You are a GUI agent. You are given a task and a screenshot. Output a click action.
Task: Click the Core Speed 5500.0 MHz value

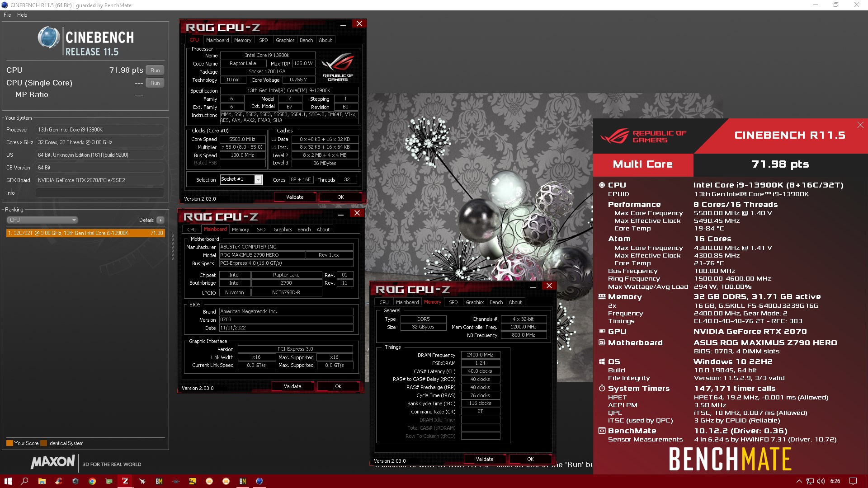(x=242, y=140)
